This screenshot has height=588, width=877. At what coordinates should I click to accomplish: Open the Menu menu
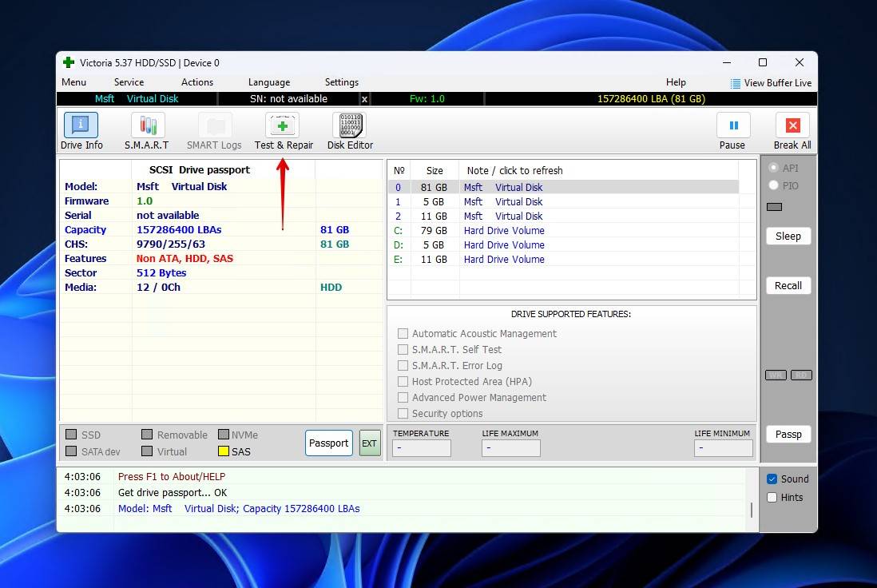[x=73, y=82]
